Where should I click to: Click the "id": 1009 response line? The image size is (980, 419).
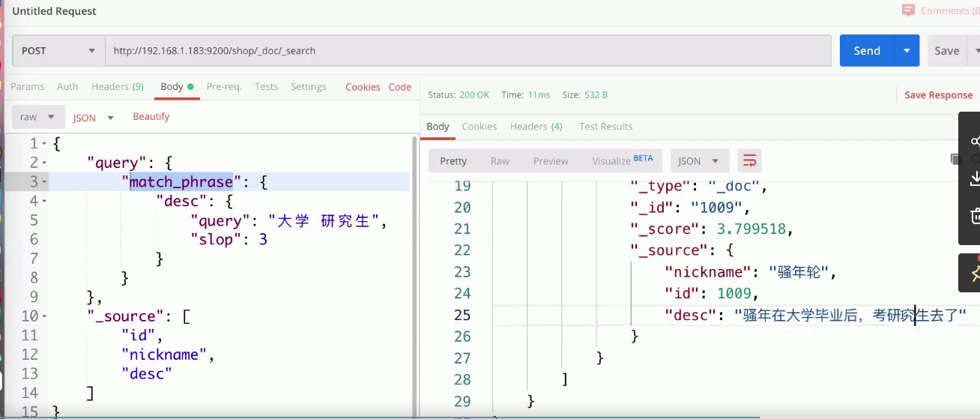click(712, 293)
